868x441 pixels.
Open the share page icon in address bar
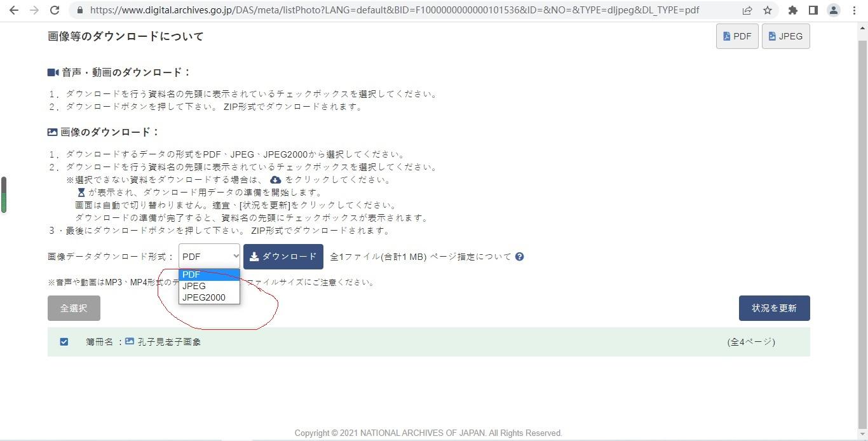click(x=747, y=10)
